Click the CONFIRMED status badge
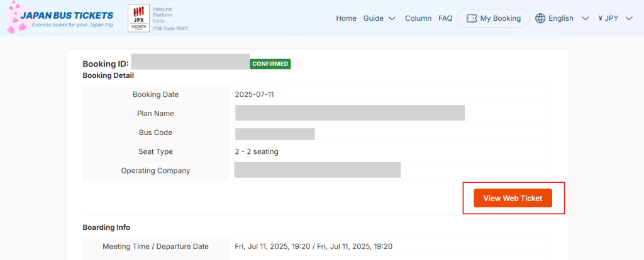Viewport: 644px width, 260px height. [x=270, y=64]
